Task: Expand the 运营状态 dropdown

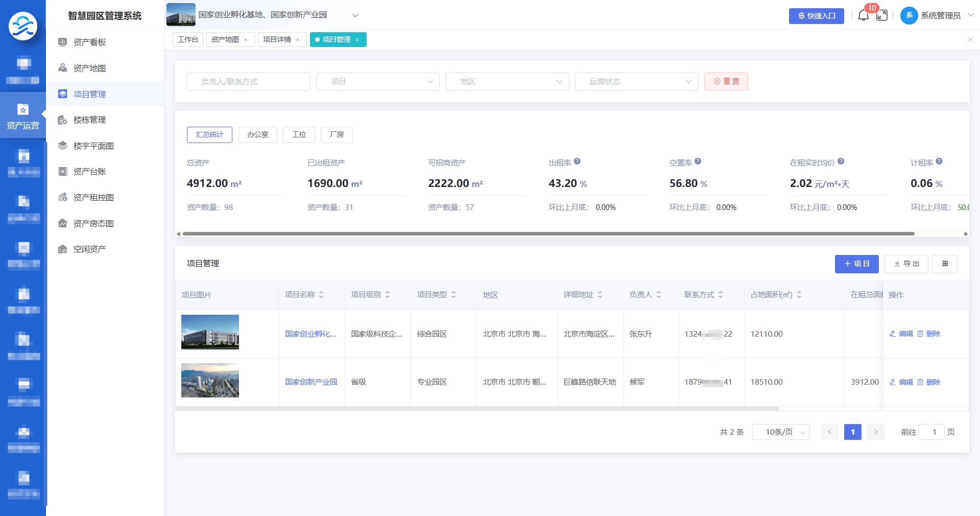Action: 636,82
